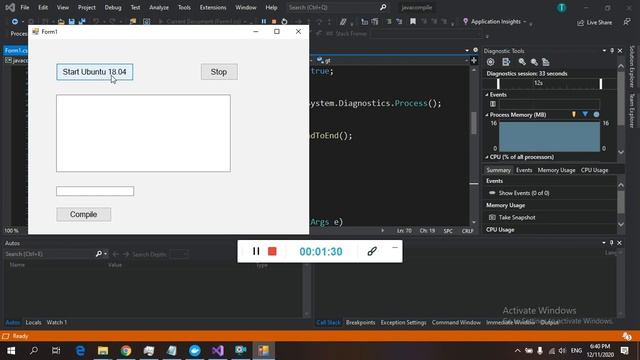The height and width of the screenshot is (360, 640).
Task: Pause the screen recording
Action: 256,251
